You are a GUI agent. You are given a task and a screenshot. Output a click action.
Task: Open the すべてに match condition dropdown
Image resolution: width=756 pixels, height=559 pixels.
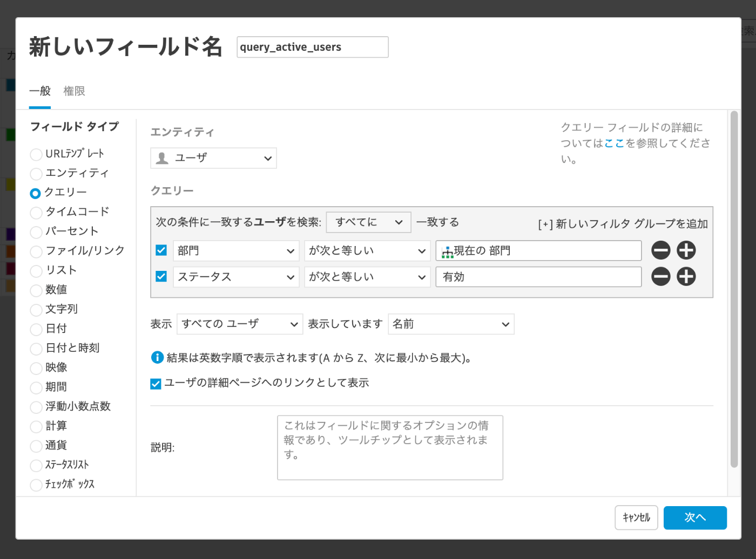tap(368, 222)
